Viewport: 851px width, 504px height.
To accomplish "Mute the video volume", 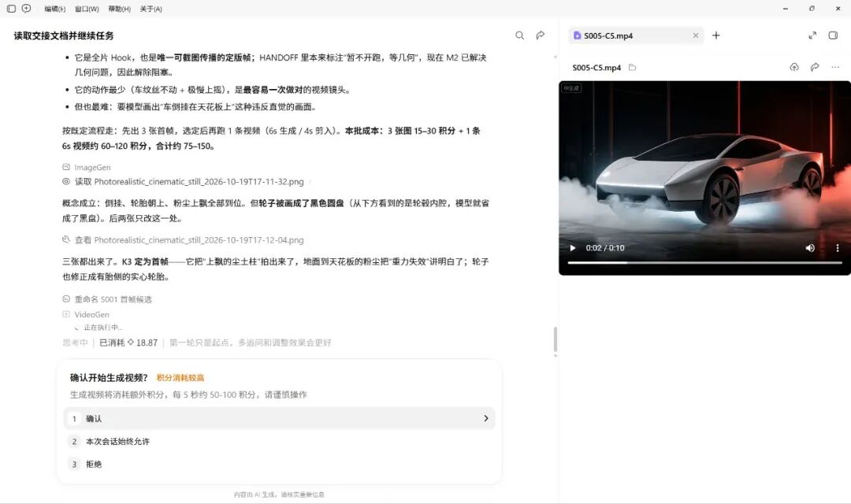I will [810, 248].
